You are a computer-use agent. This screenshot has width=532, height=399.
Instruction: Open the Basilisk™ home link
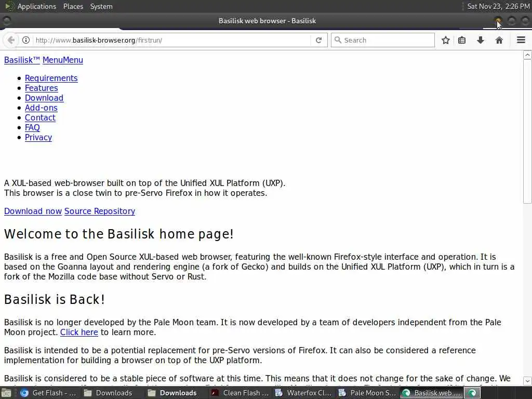pyautogui.click(x=22, y=60)
